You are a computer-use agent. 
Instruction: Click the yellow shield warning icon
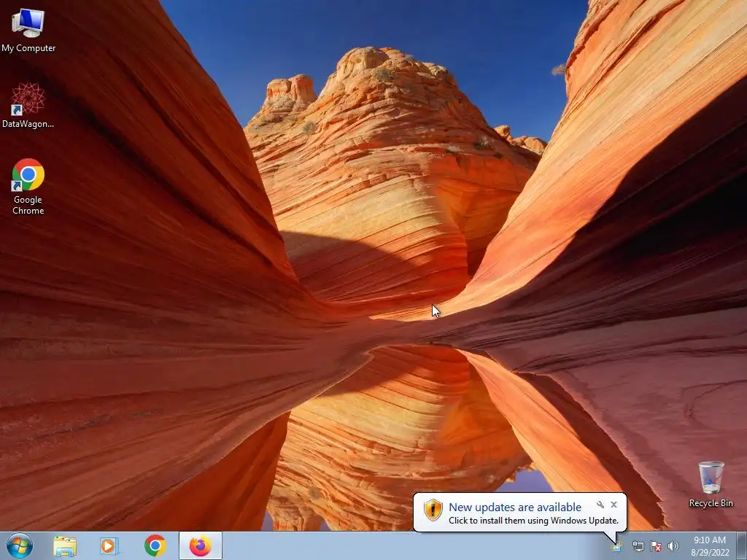pos(433,510)
